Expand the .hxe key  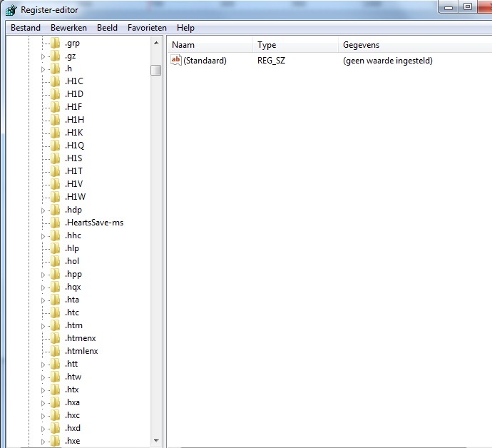(43, 442)
